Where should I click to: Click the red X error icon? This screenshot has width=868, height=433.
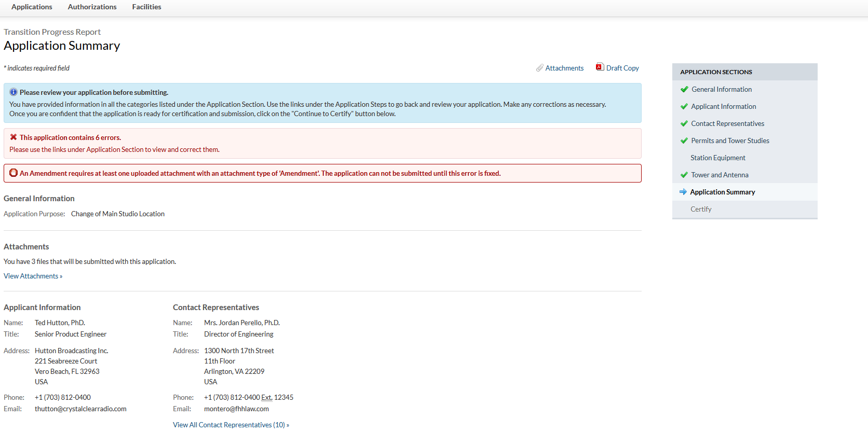point(13,137)
